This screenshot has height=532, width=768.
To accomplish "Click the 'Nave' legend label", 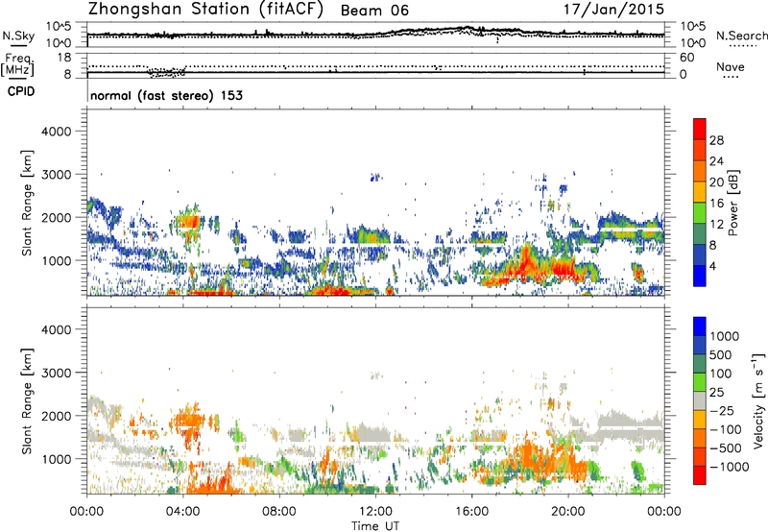I will click(731, 66).
